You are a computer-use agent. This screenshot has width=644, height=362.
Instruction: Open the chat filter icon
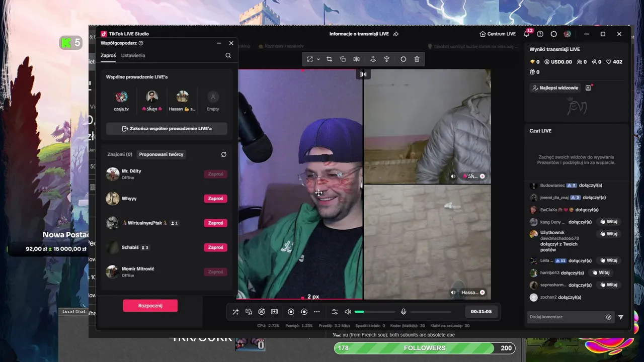tap(621, 317)
